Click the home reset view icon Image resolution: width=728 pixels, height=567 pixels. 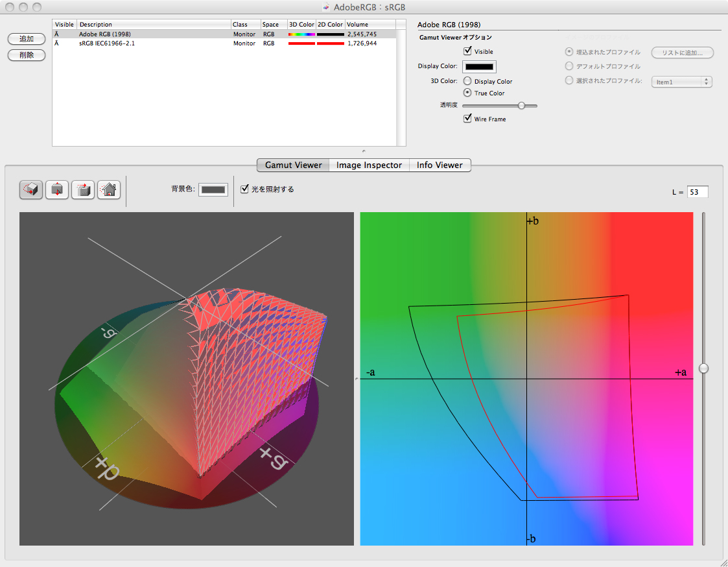109,189
